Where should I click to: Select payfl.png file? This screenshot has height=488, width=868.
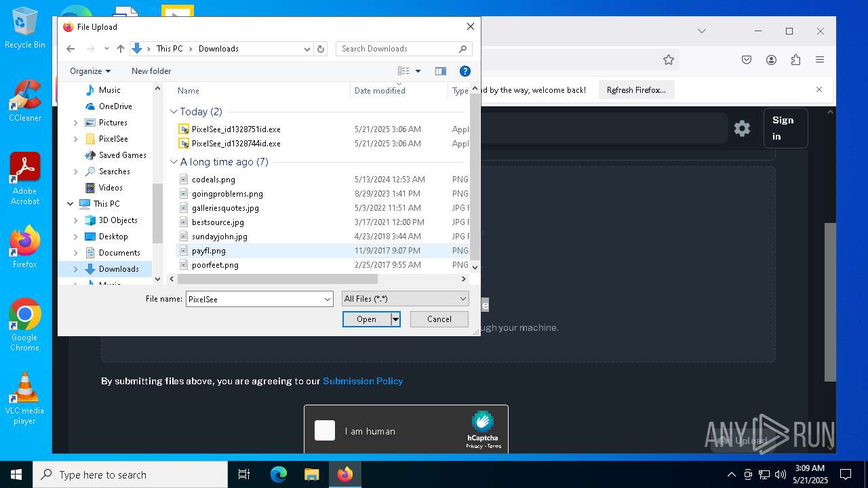(x=209, y=251)
